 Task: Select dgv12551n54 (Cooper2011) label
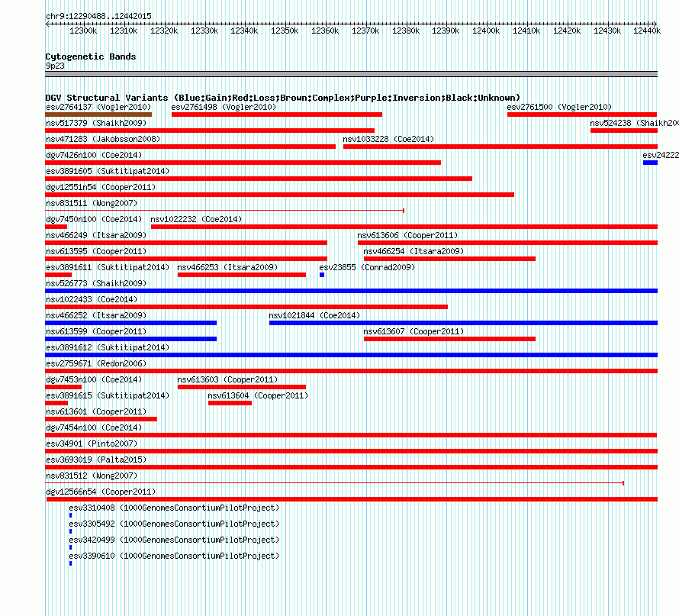(x=101, y=187)
